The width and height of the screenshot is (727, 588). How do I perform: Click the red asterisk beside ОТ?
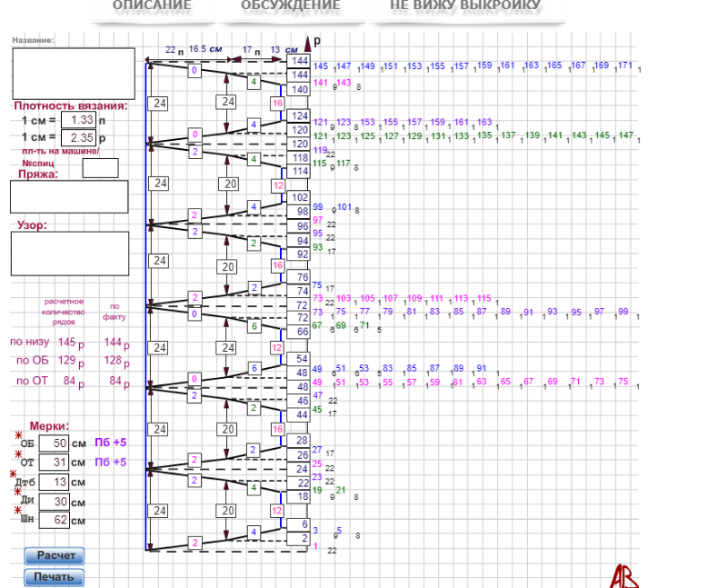coord(16,453)
